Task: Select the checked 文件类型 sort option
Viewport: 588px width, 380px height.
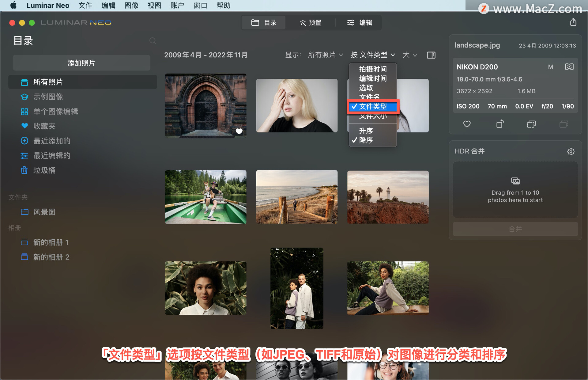Action: tap(373, 106)
